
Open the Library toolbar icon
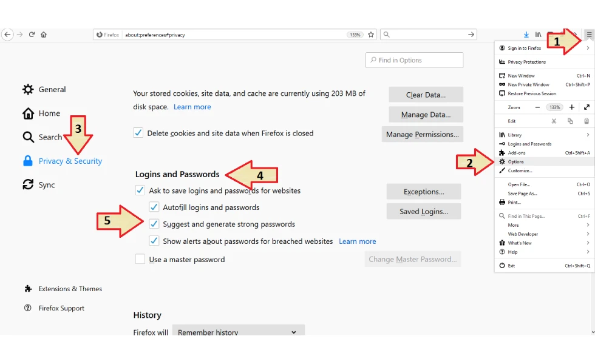[x=538, y=35]
